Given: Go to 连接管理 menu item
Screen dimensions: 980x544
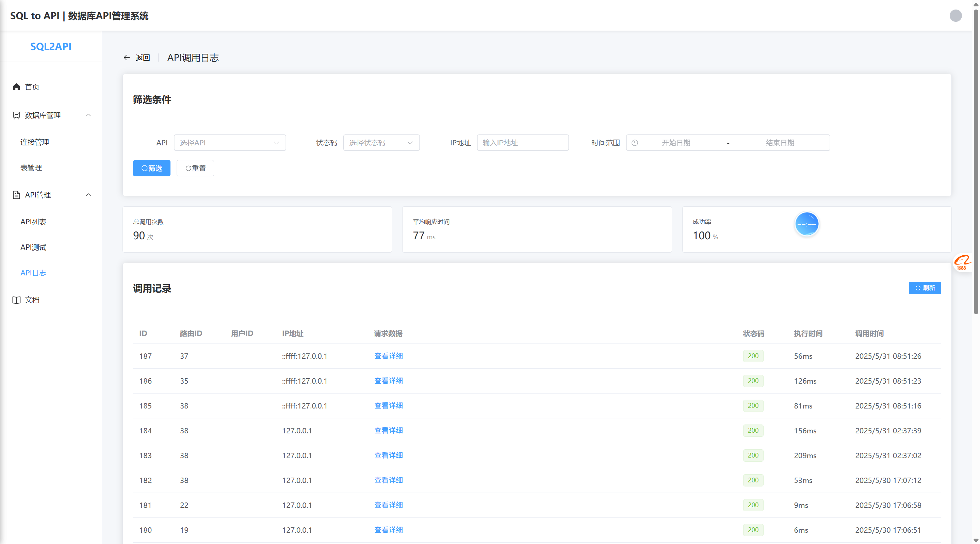Looking at the screenshot, I should pyautogui.click(x=35, y=142).
